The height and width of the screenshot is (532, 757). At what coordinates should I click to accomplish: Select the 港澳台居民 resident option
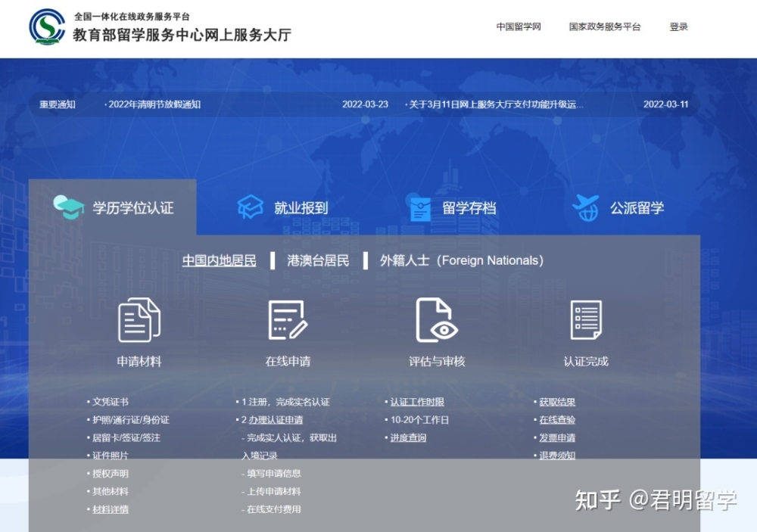pyautogui.click(x=318, y=260)
